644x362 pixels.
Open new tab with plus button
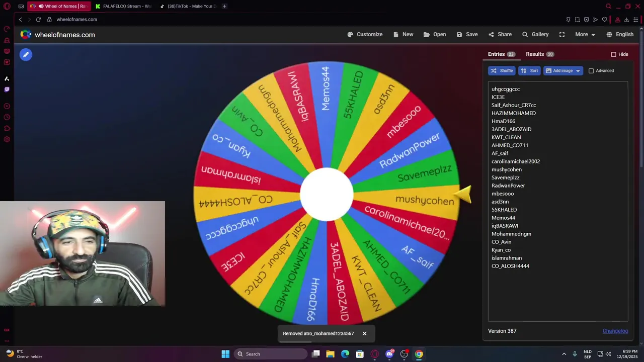pyautogui.click(x=224, y=7)
